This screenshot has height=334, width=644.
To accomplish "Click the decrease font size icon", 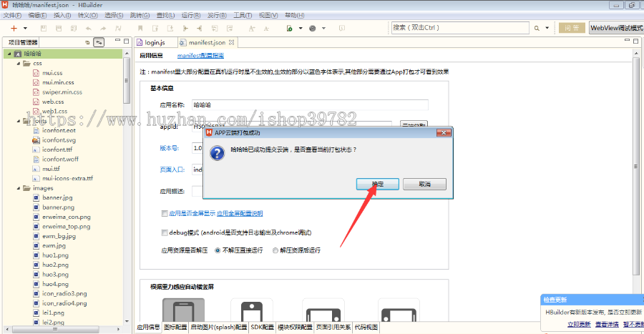I will (x=267, y=29).
